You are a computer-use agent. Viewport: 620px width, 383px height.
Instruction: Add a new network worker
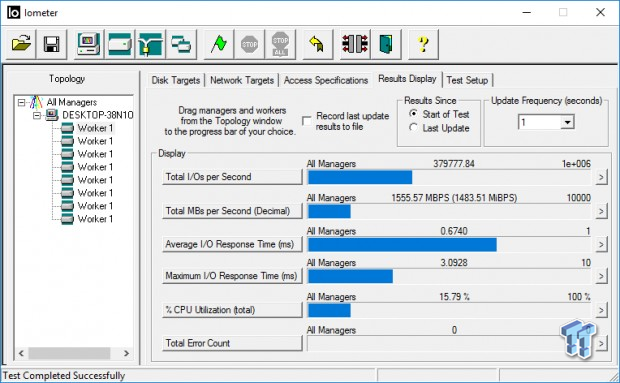pos(150,44)
